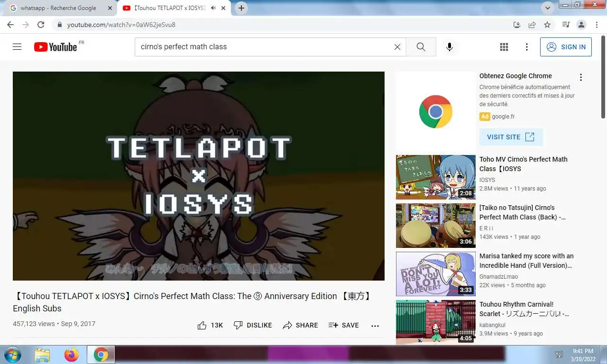Click the video title text
The image size is (607, 364).
pyautogui.click(x=192, y=302)
